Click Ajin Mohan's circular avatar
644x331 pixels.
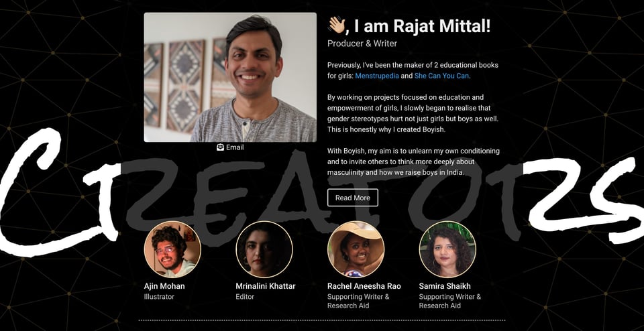[x=172, y=249]
